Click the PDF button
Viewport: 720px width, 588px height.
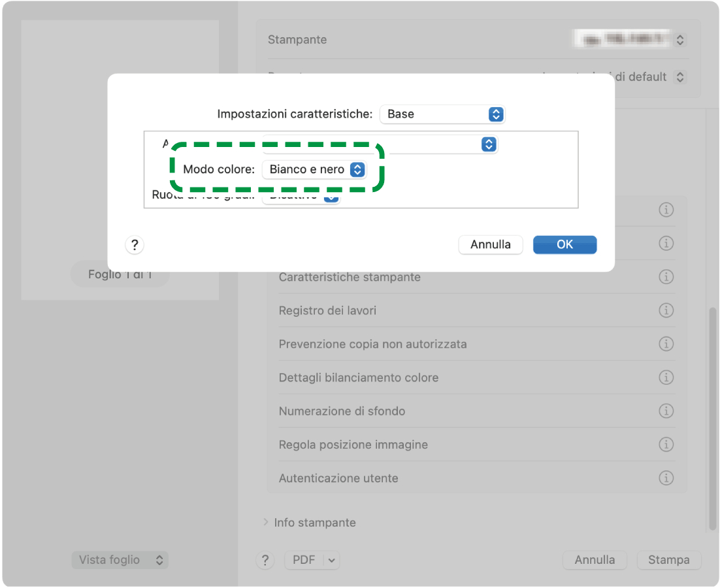pos(304,560)
